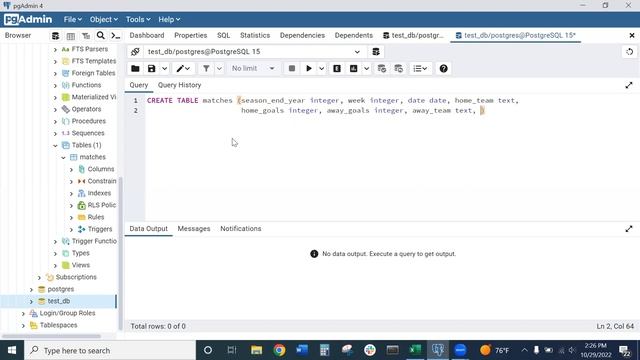This screenshot has width=640, height=360.
Task: Open the connection selector dropdown
Action: [357, 52]
